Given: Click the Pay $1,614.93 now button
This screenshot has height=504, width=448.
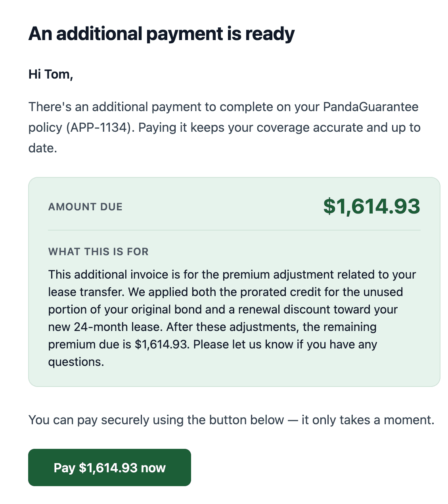Looking at the screenshot, I should pyautogui.click(x=109, y=467).
